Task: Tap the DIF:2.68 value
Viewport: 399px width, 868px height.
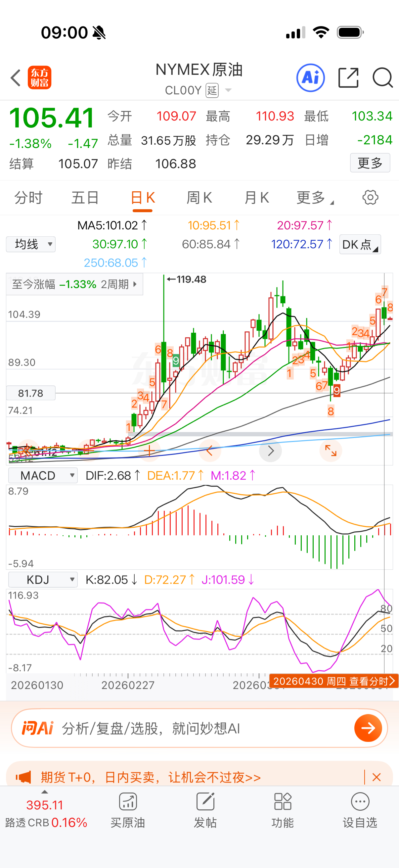Action: tap(113, 475)
